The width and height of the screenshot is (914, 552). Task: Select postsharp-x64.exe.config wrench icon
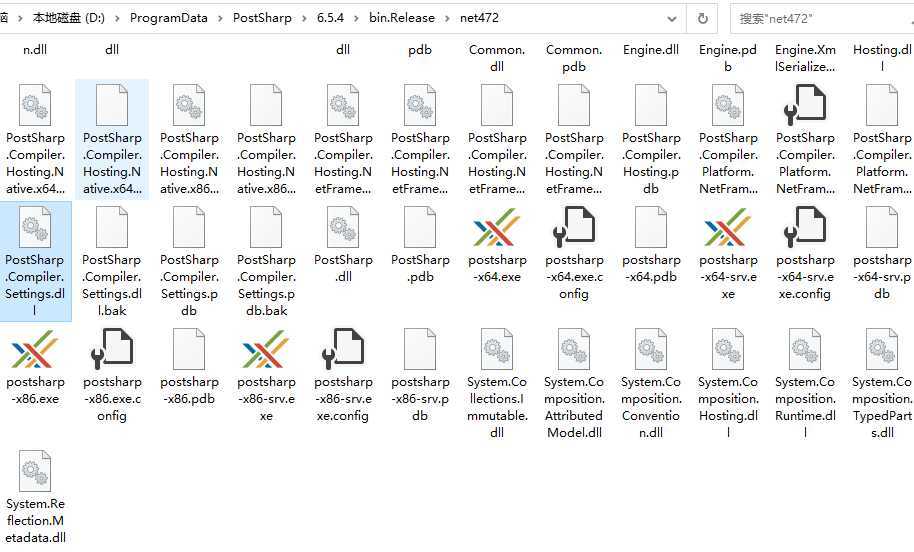point(574,227)
